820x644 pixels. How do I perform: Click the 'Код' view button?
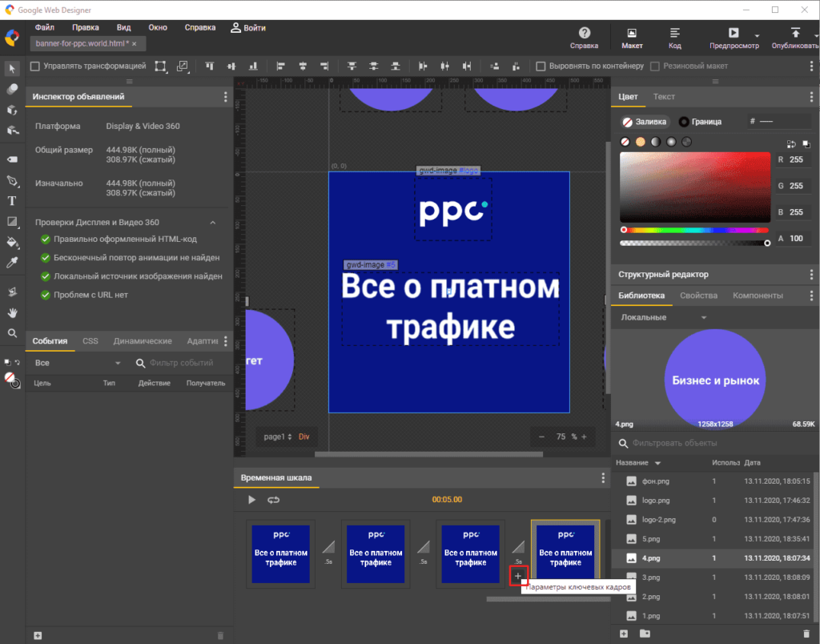674,38
